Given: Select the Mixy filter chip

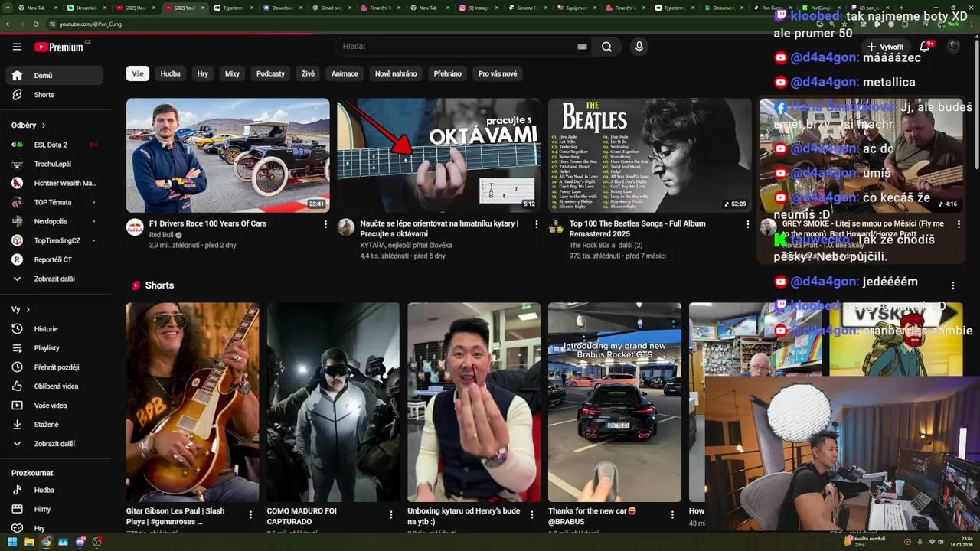Looking at the screenshot, I should [232, 73].
